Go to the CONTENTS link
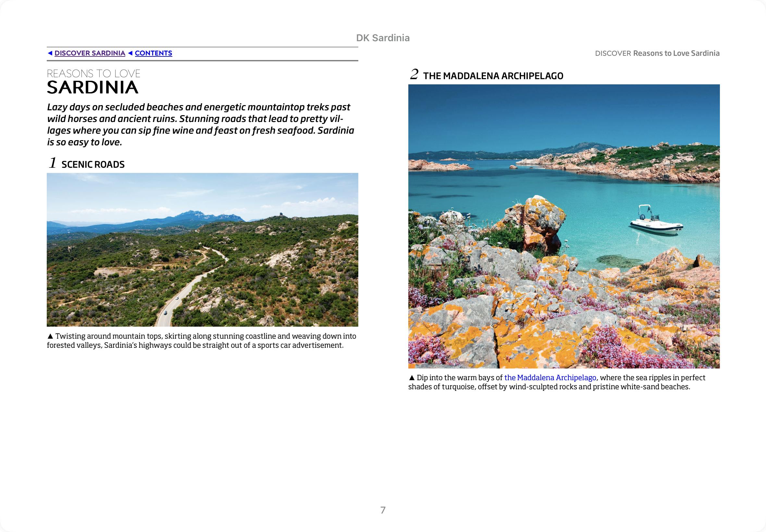The width and height of the screenshot is (766, 532). tap(154, 53)
